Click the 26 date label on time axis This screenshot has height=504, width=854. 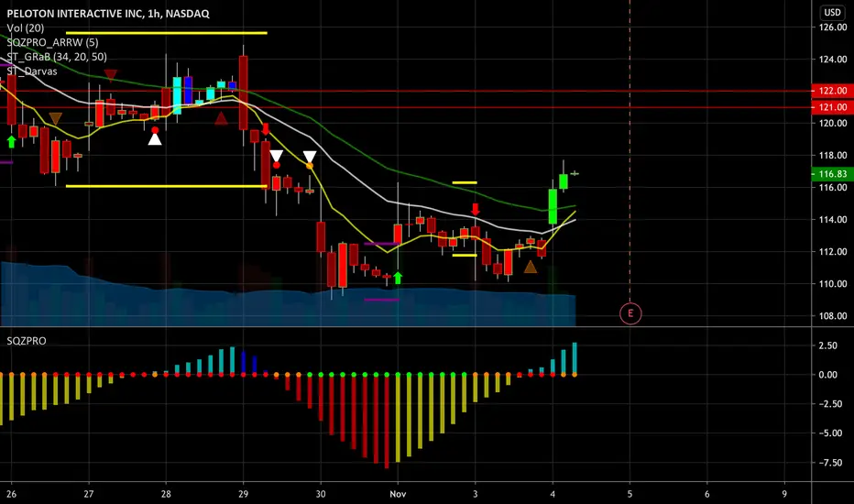click(11, 494)
